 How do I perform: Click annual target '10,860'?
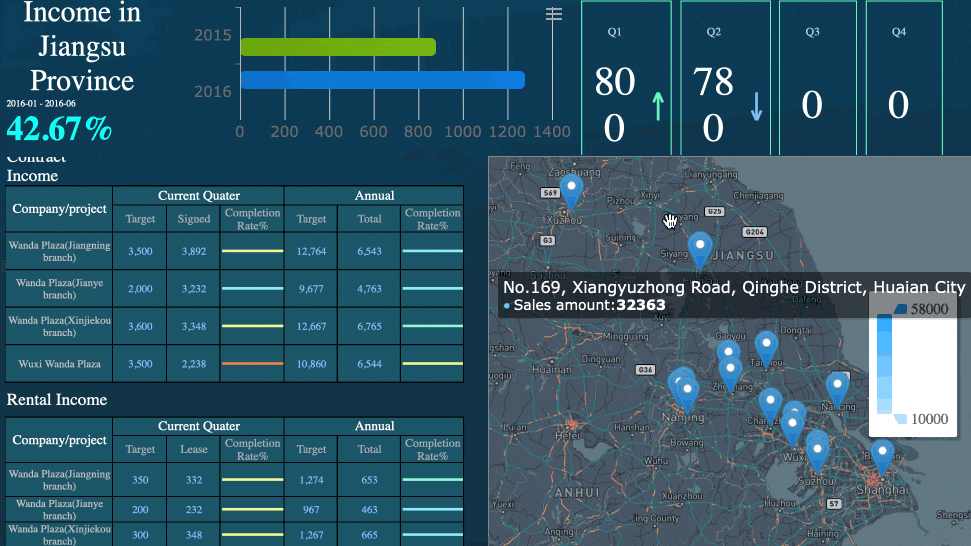click(x=311, y=364)
